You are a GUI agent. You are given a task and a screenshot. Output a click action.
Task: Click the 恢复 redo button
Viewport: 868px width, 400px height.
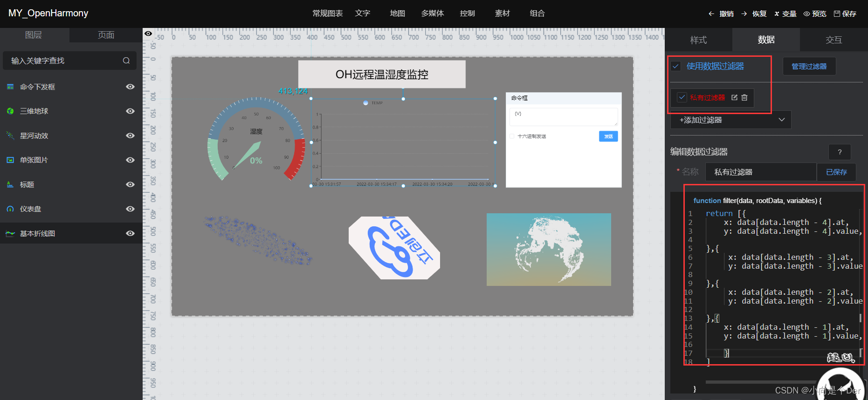click(x=754, y=14)
